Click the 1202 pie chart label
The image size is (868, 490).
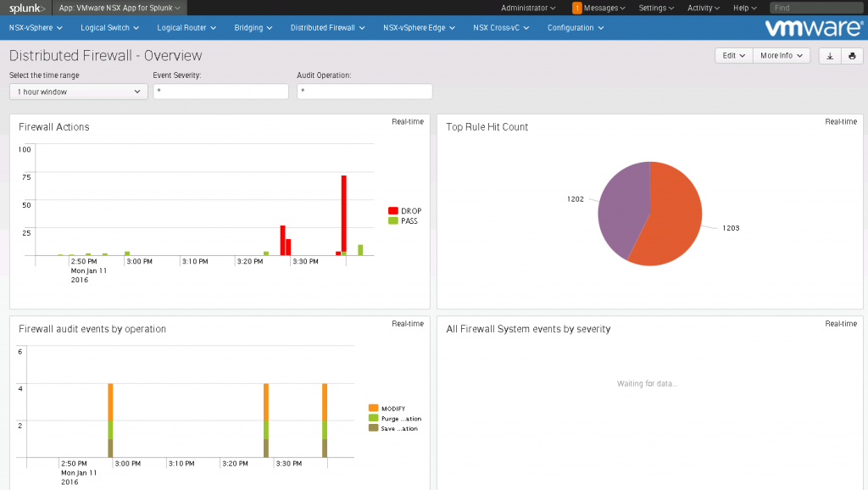point(576,199)
